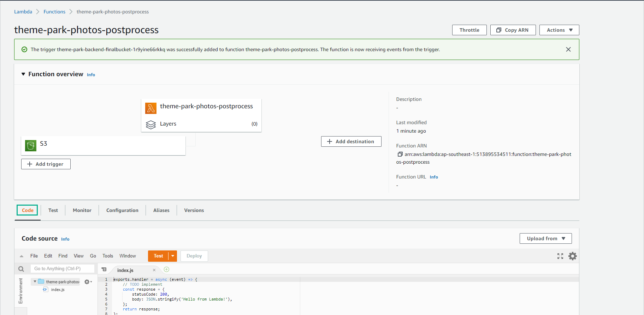Switch to the Test tab
The height and width of the screenshot is (315, 644).
tap(53, 210)
